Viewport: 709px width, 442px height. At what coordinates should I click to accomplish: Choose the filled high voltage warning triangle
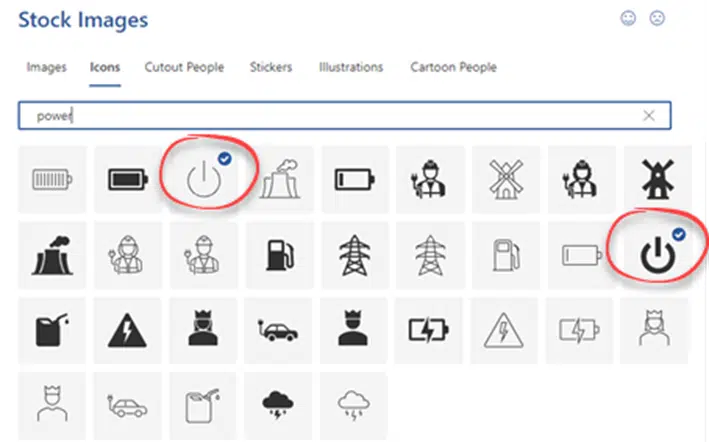coord(127,330)
